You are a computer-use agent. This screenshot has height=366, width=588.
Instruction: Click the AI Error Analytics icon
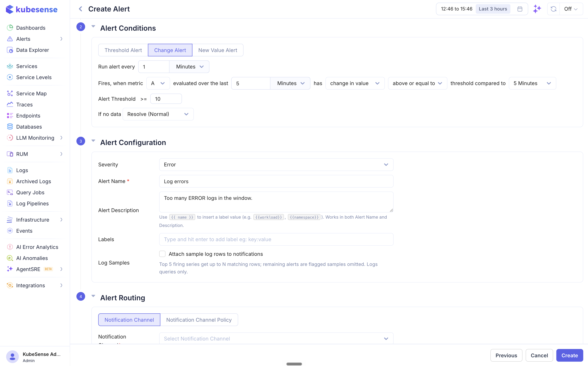click(10, 247)
